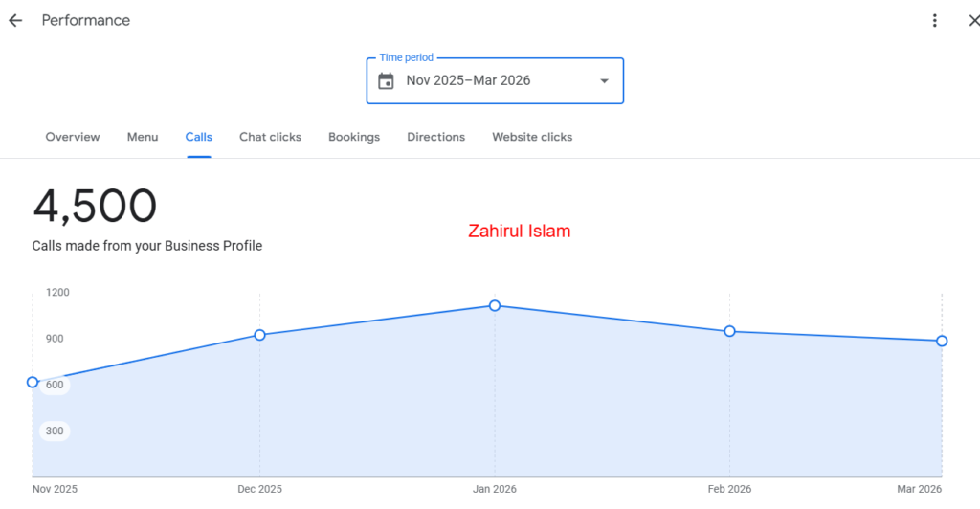Go to the Chat clicks tab

coord(270,137)
